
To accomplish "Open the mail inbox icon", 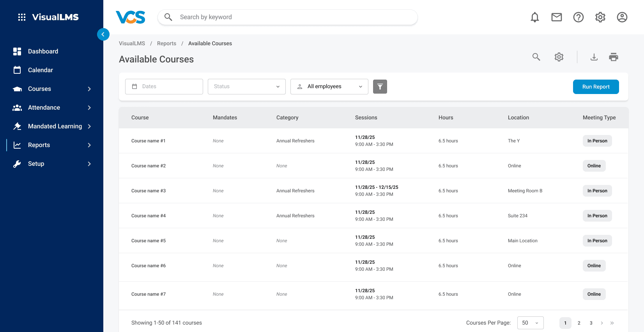I will [x=557, y=17].
